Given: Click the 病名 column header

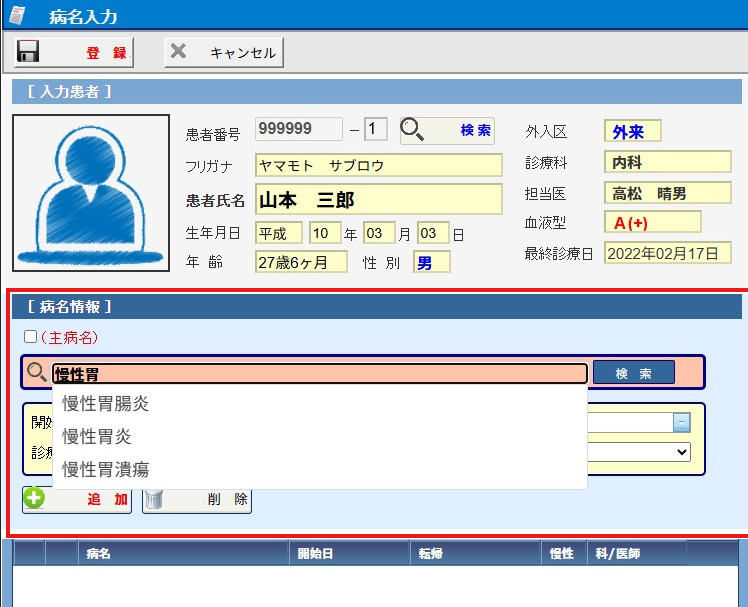Looking at the screenshot, I should (x=98, y=553).
